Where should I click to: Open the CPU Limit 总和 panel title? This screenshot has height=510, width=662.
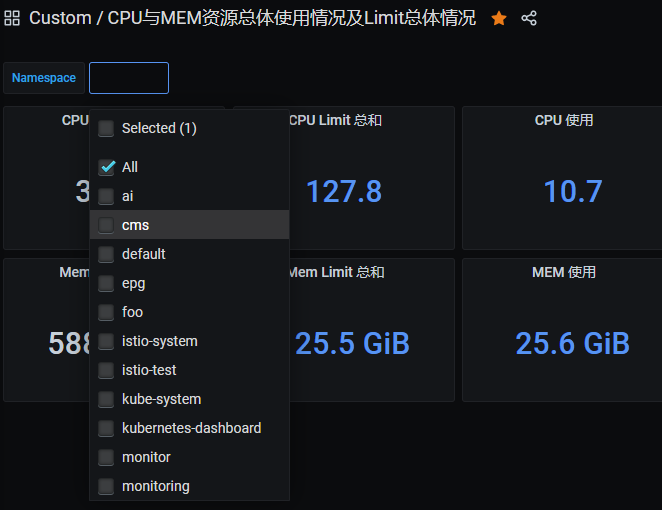(x=335, y=121)
